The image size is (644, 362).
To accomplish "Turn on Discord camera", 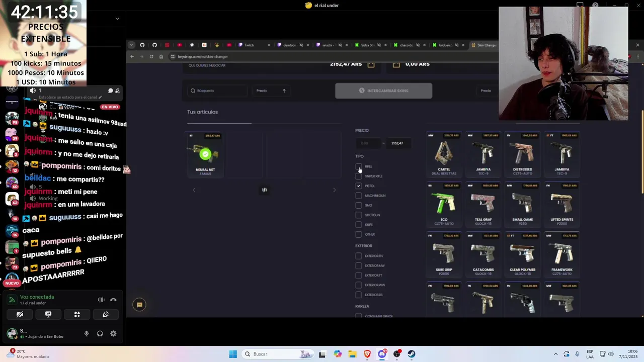I will pyautogui.click(x=20, y=314).
